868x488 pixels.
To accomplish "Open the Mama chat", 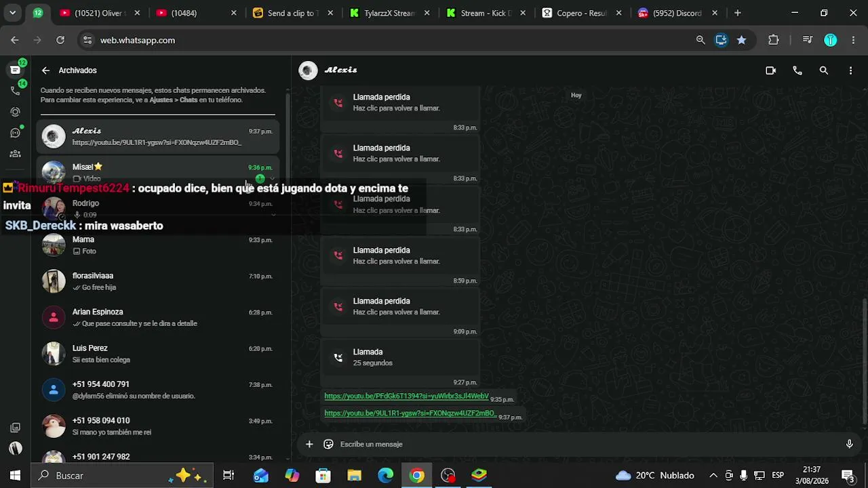I will [x=158, y=245].
